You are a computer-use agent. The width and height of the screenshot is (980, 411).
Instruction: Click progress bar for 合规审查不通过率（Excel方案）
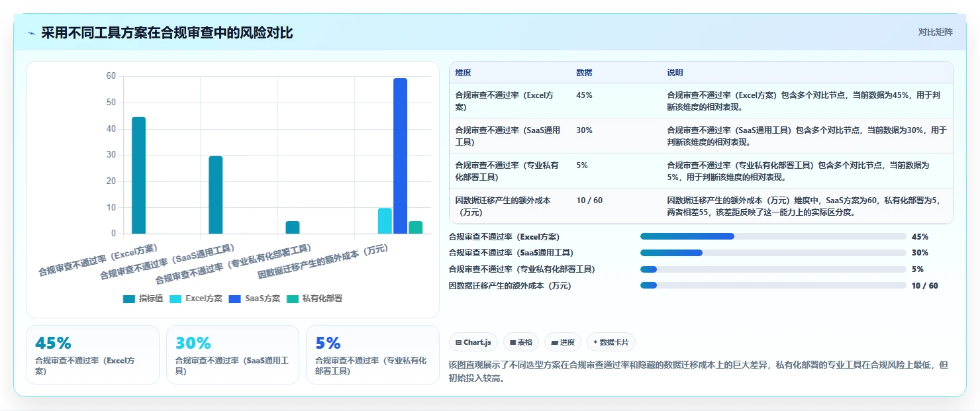[x=773, y=236]
